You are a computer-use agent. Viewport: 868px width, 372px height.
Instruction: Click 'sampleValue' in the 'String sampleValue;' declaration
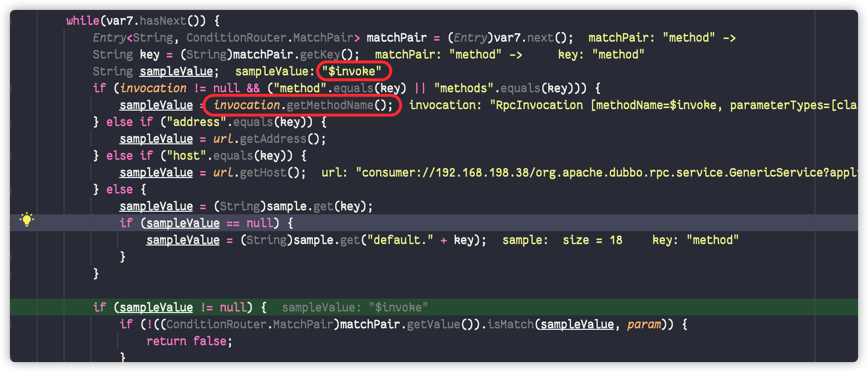click(176, 71)
